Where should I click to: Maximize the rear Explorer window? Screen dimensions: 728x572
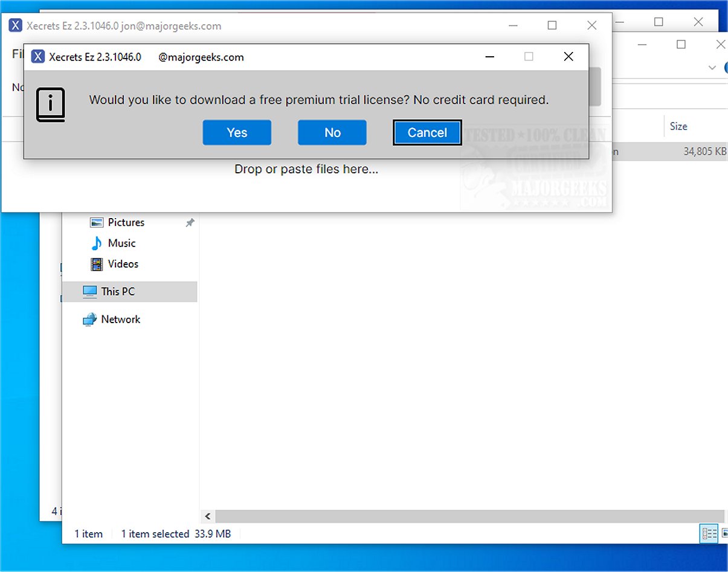[659, 22]
